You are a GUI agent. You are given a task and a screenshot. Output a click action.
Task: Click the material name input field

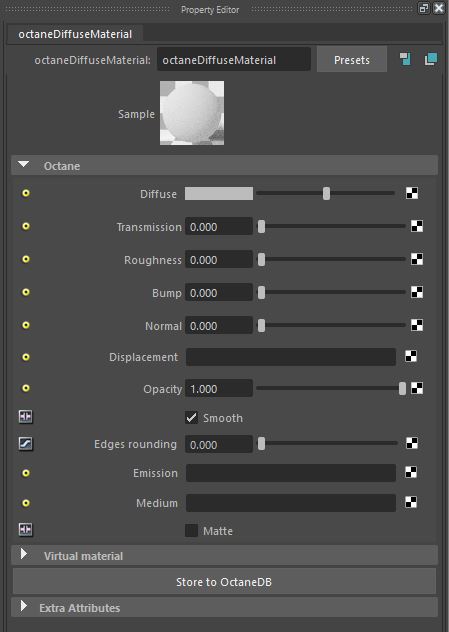coord(234,60)
